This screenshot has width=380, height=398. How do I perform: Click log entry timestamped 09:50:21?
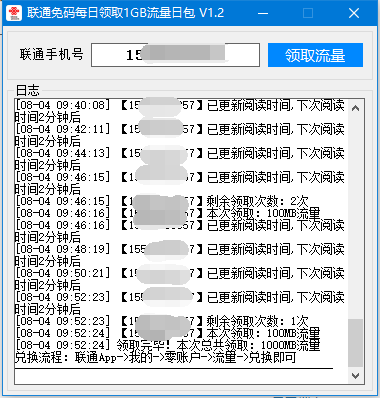[180, 279]
